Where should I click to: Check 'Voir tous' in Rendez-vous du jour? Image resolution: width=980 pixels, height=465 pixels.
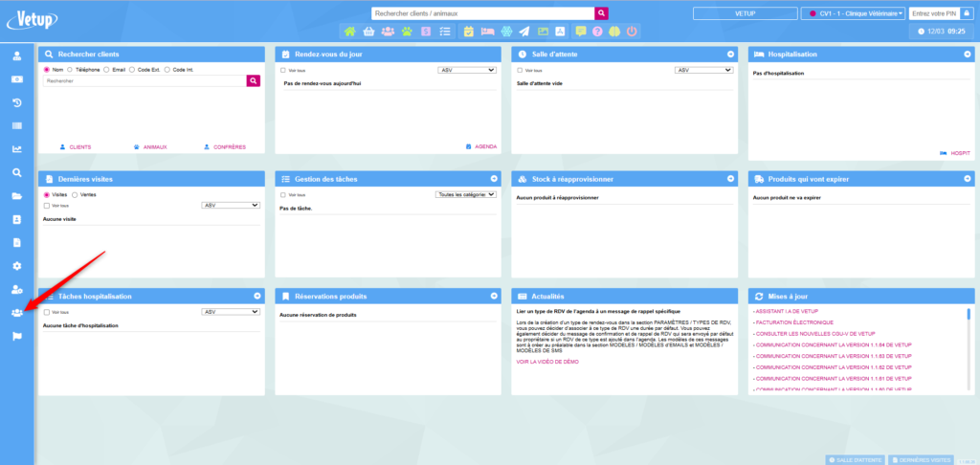282,71
